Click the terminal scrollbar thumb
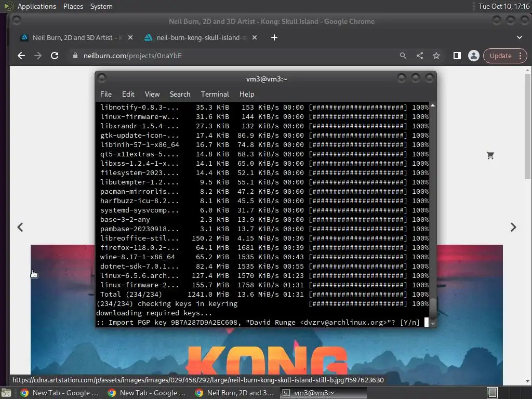 click(433, 308)
